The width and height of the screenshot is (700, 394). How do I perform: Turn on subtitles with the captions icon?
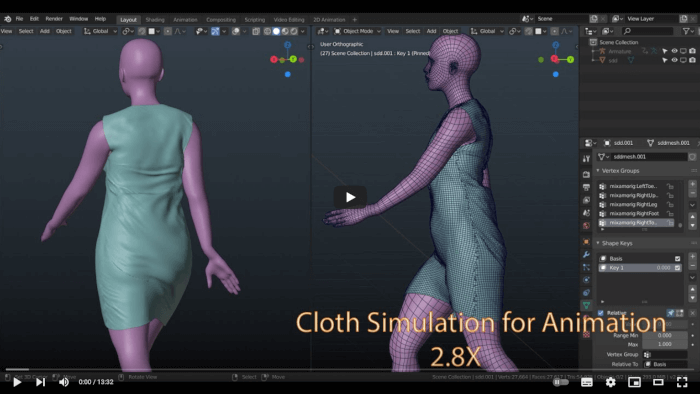pyautogui.click(x=587, y=382)
